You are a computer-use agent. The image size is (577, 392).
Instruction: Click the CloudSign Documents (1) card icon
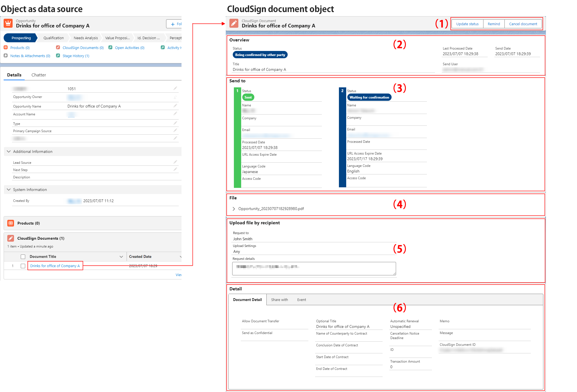11,238
